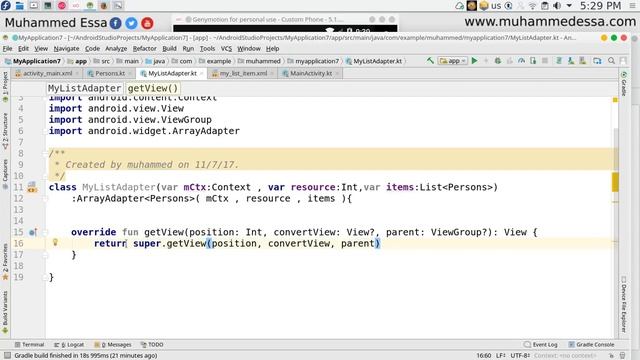
Task: Switch to the MainActivity.kt tab
Action: [x=311, y=73]
